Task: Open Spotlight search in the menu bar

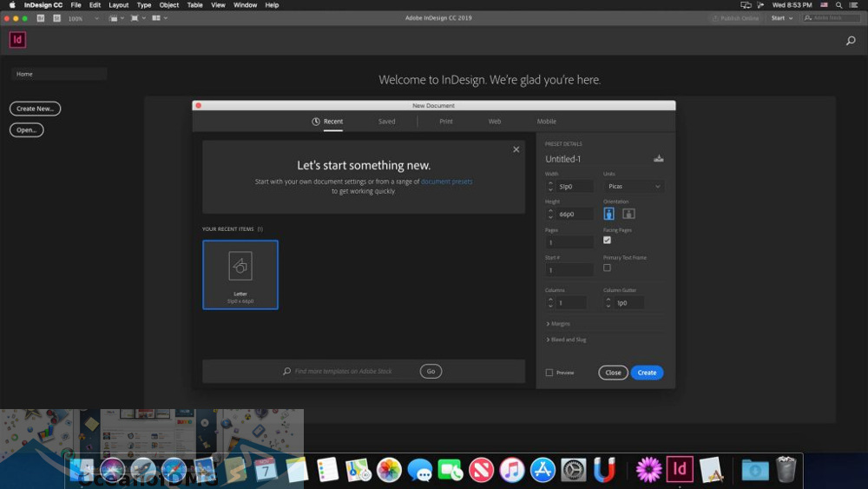Action: pyautogui.click(x=839, y=5)
